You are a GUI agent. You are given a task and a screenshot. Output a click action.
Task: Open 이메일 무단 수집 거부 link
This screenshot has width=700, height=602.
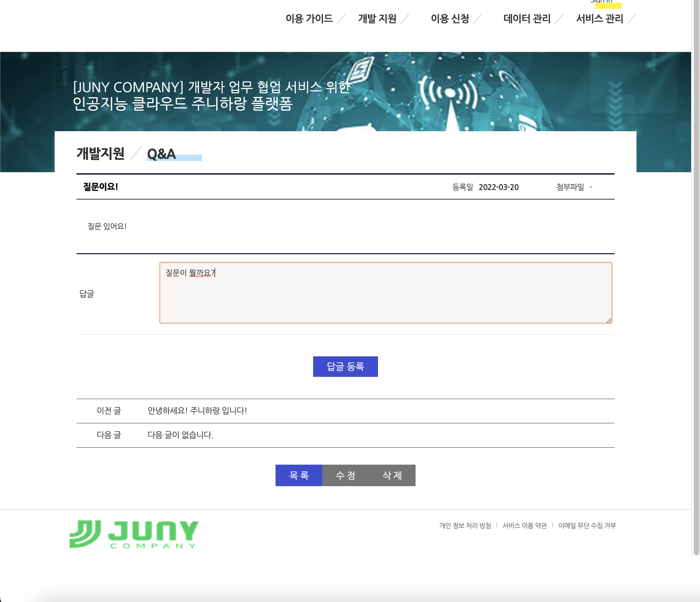click(587, 525)
